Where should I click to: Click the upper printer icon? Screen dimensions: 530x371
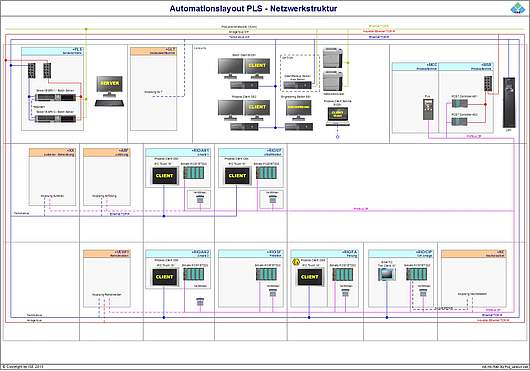tap(333, 58)
